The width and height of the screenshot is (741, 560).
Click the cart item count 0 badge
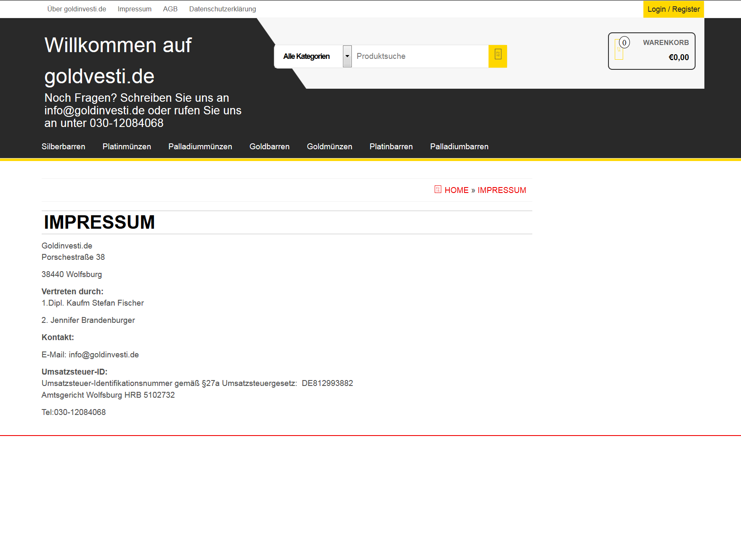(x=624, y=42)
